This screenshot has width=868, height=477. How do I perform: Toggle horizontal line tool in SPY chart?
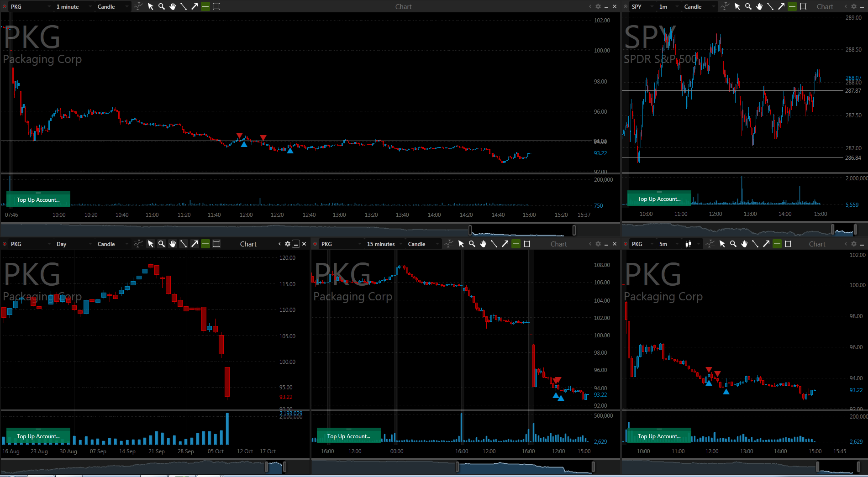pos(792,6)
